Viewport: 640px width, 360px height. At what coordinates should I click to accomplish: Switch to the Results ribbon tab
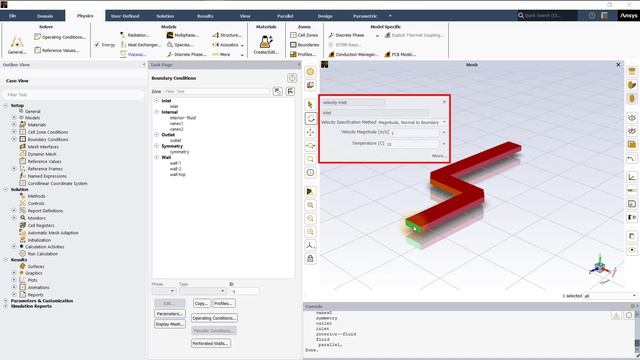coord(205,16)
